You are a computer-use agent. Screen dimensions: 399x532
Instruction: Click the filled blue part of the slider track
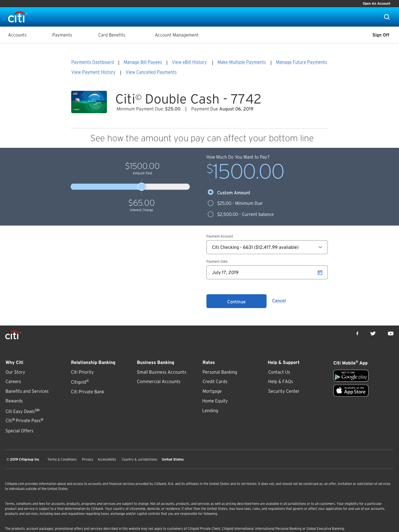[x=104, y=187]
